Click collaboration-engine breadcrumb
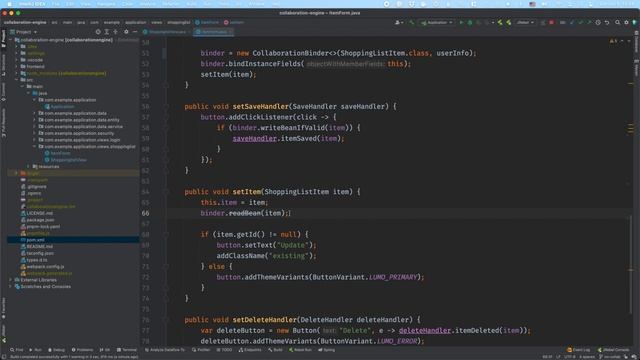The width and height of the screenshot is (640, 360). pos(25,22)
